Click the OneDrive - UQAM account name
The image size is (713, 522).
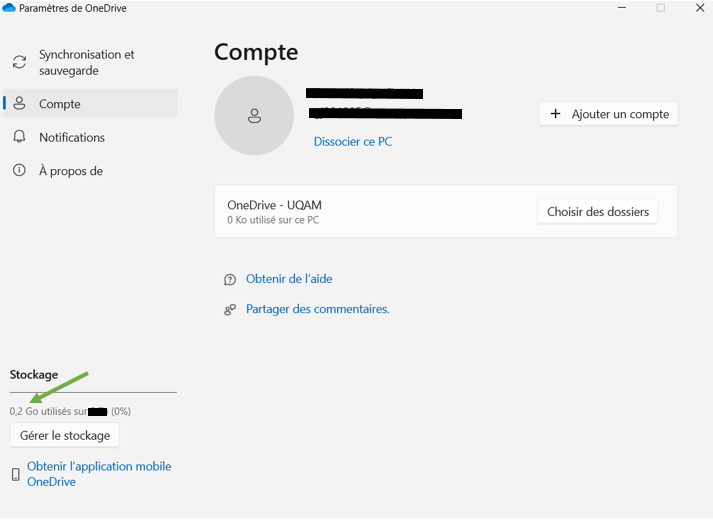pos(274,205)
